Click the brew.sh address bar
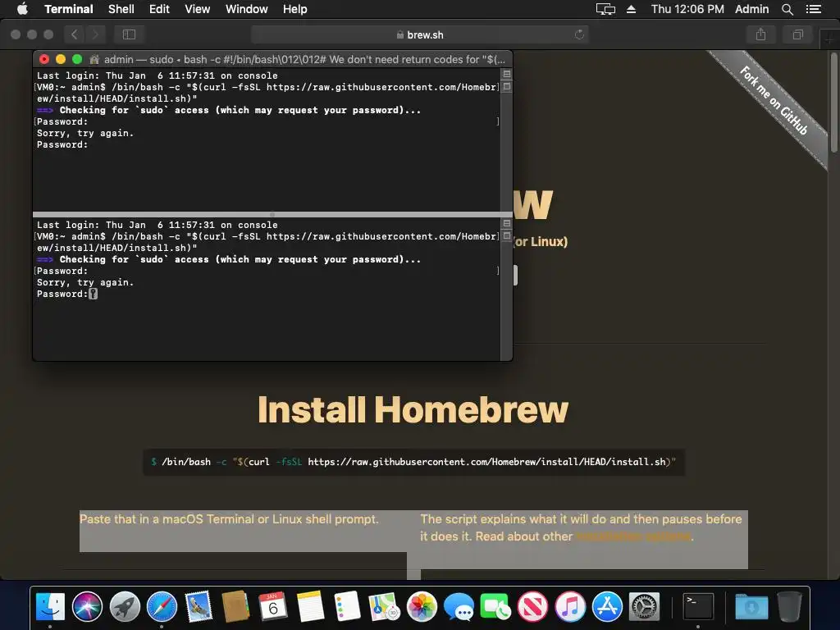This screenshot has width=840, height=630. tap(419, 34)
